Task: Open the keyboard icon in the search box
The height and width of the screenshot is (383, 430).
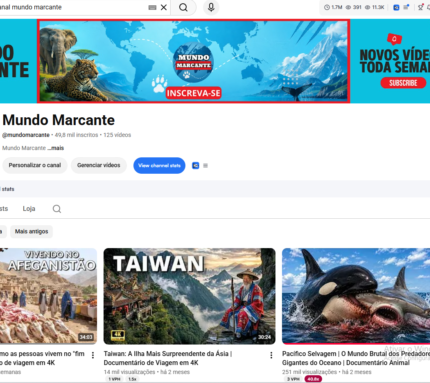Action: [x=152, y=7]
